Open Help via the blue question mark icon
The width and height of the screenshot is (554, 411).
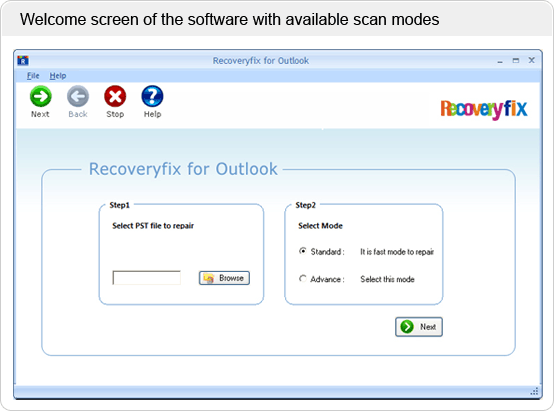pyautogui.click(x=152, y=96)
